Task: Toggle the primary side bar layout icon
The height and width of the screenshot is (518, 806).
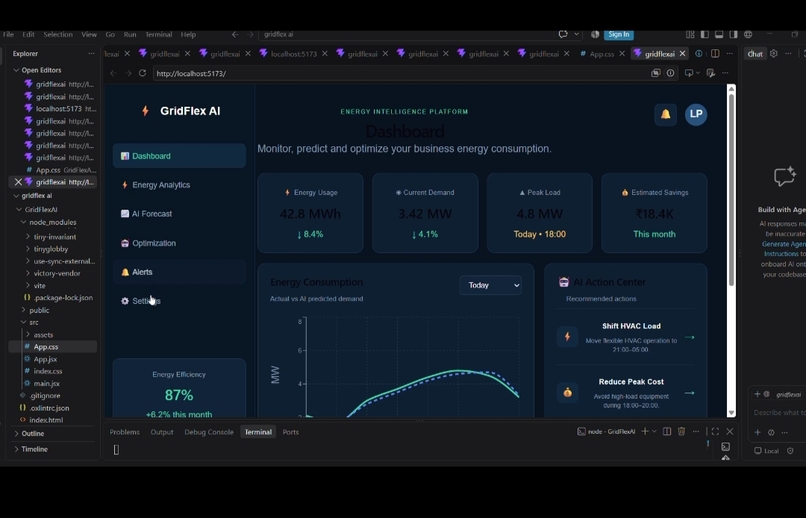Action: (x=705, y=34)
